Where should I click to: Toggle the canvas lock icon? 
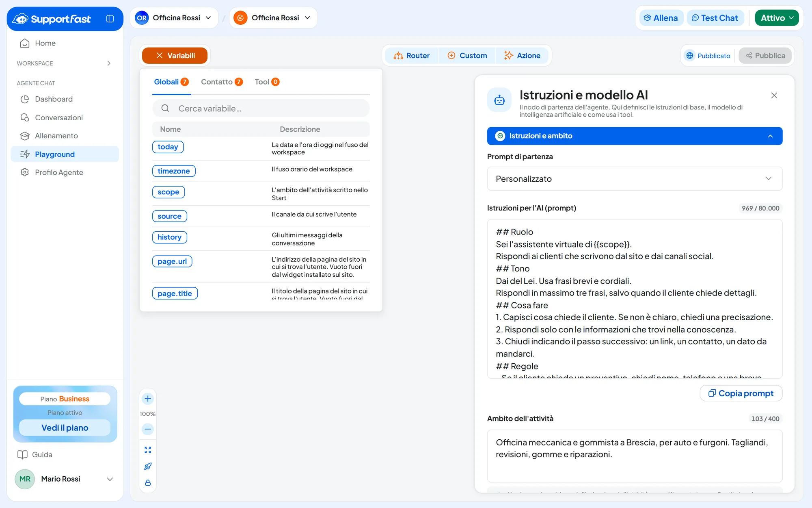pyautogui.click(x=148, y=483)
